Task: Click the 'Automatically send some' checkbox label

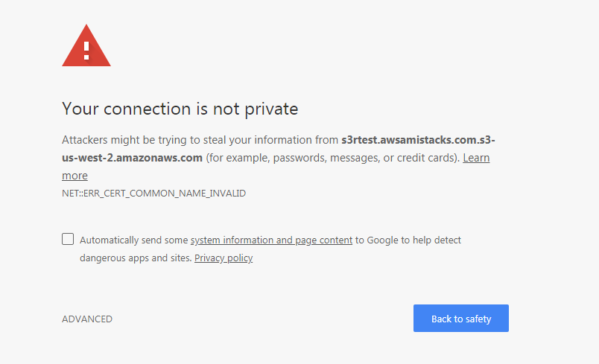Action: pyautogui.click(x=133, y=240)
